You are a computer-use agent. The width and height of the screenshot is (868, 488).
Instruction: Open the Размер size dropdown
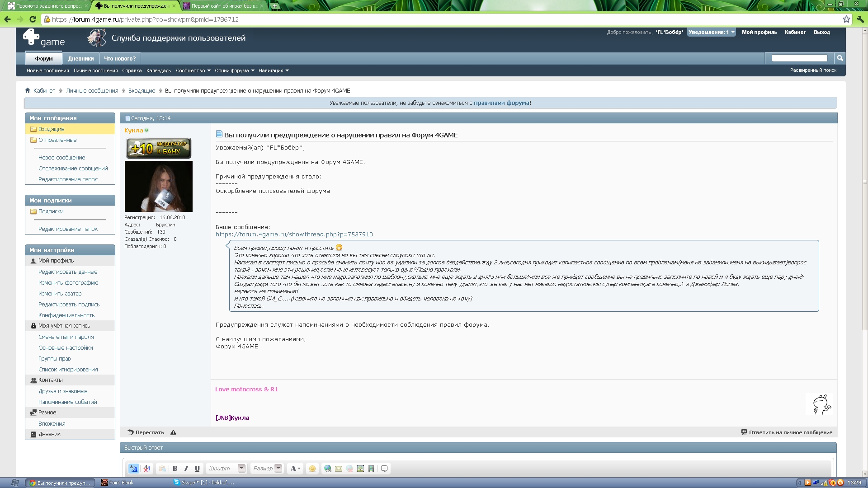(278, 468)
